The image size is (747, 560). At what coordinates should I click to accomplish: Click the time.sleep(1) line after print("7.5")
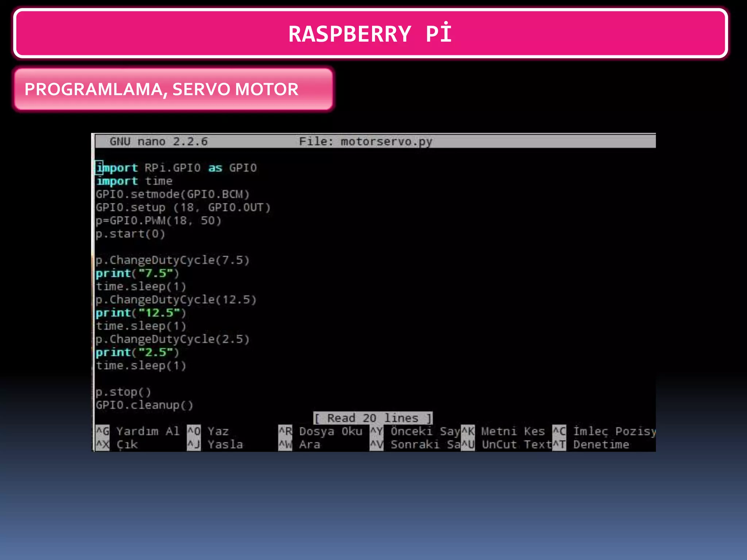141,287
